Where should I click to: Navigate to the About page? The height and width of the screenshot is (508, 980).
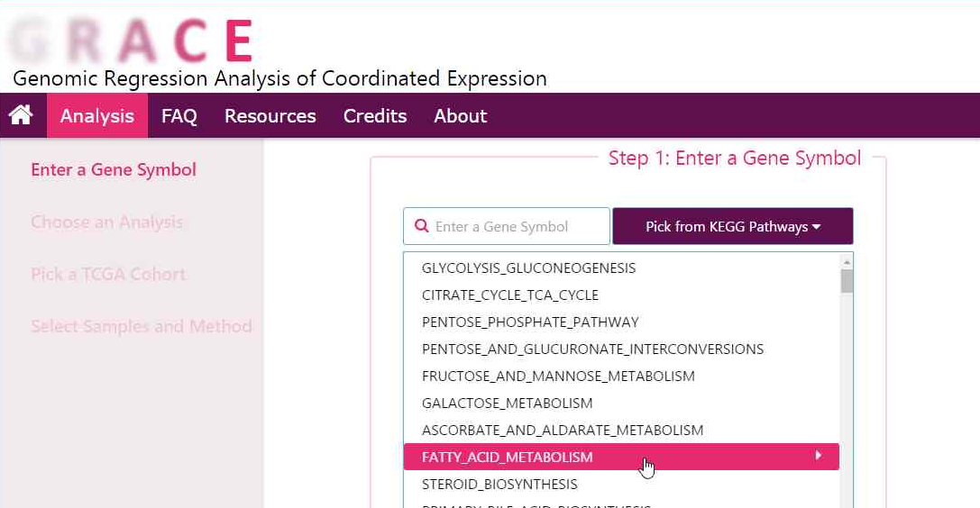click(x=460, y=116)
